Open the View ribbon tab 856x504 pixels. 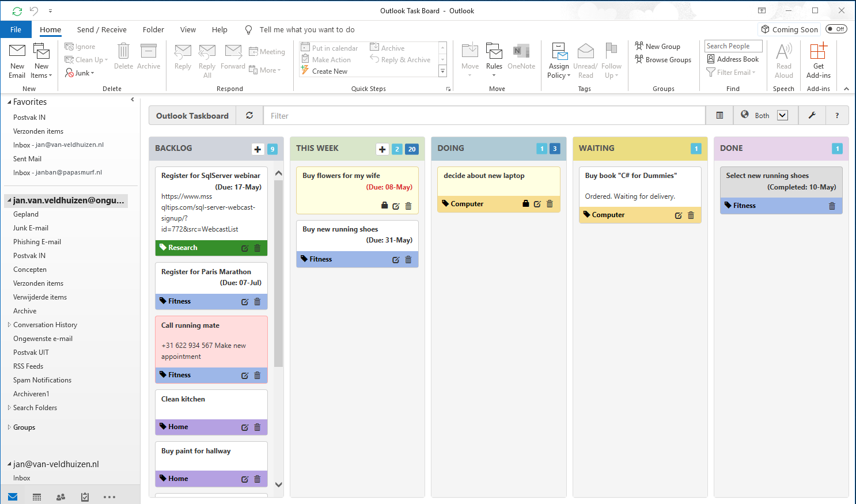[x=188, y=29]
